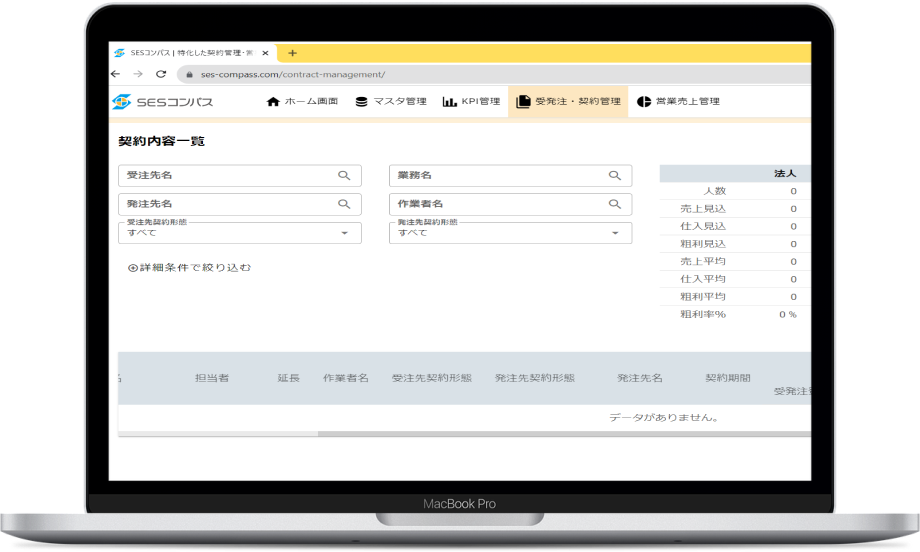Open 受発注・契約管理 menu
Image resolution: width=920 pixels, height=552 pixels.
pos(568,101)
